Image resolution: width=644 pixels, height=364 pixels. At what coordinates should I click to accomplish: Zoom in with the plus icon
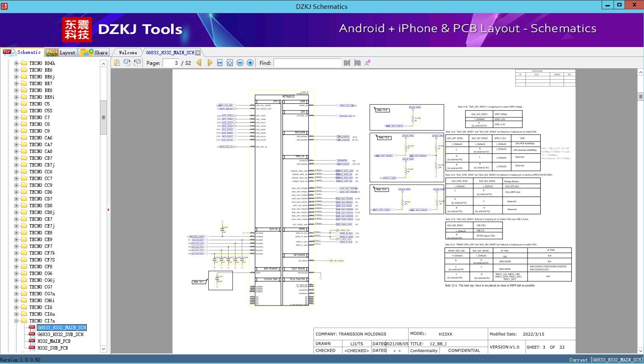click(250, 63)
